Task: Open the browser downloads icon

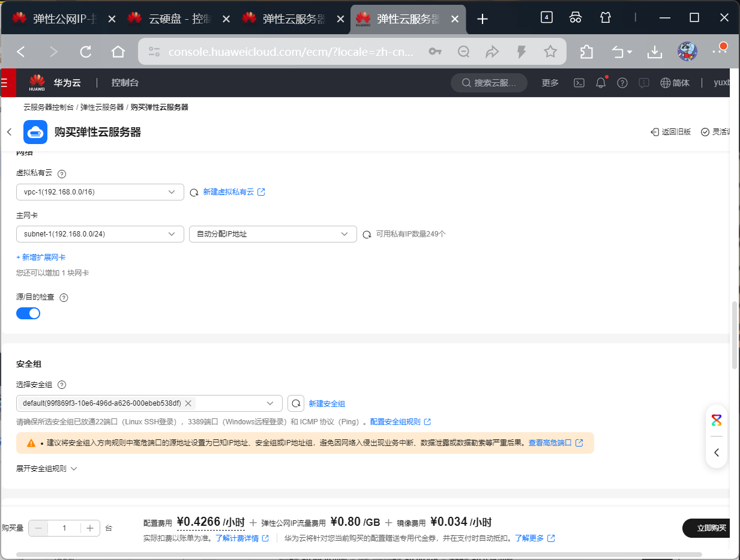Action: [654, 52]
